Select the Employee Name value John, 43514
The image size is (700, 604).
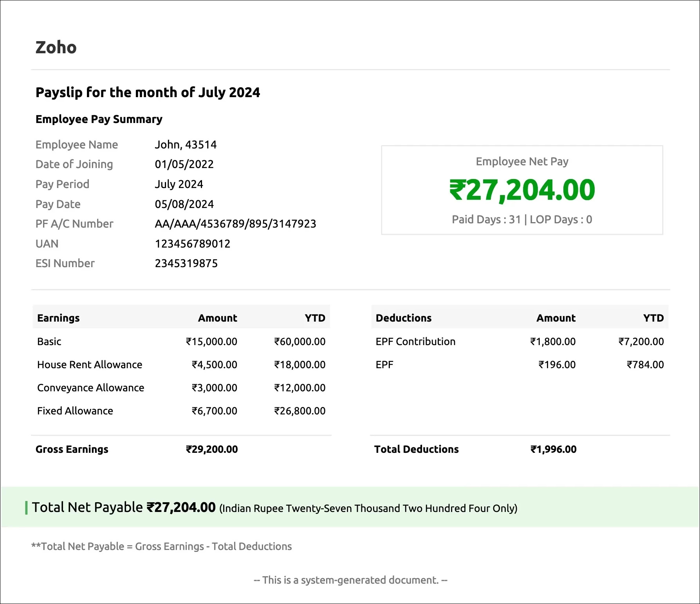(186, 145)
